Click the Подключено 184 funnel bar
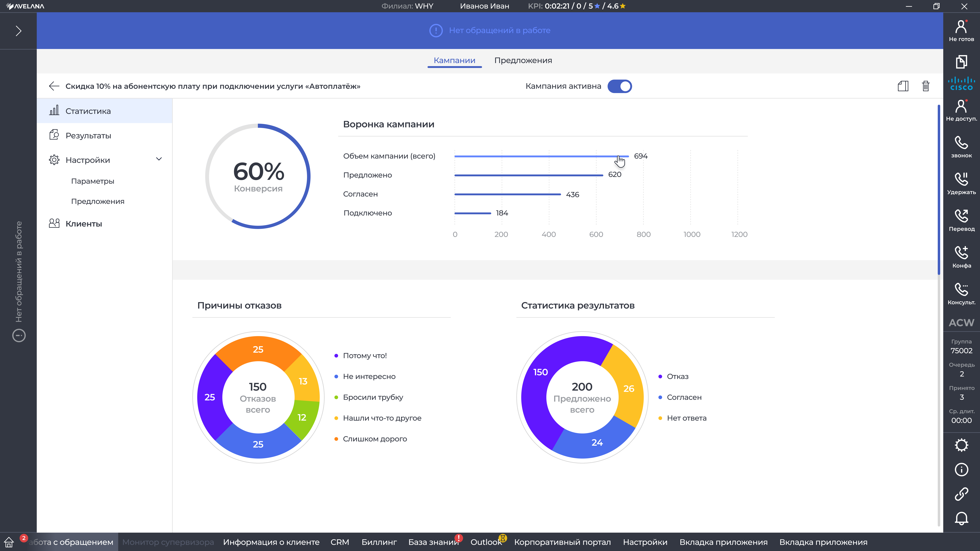Image resolution: width=980 pixels, height=551 pixels. point(473,213)
